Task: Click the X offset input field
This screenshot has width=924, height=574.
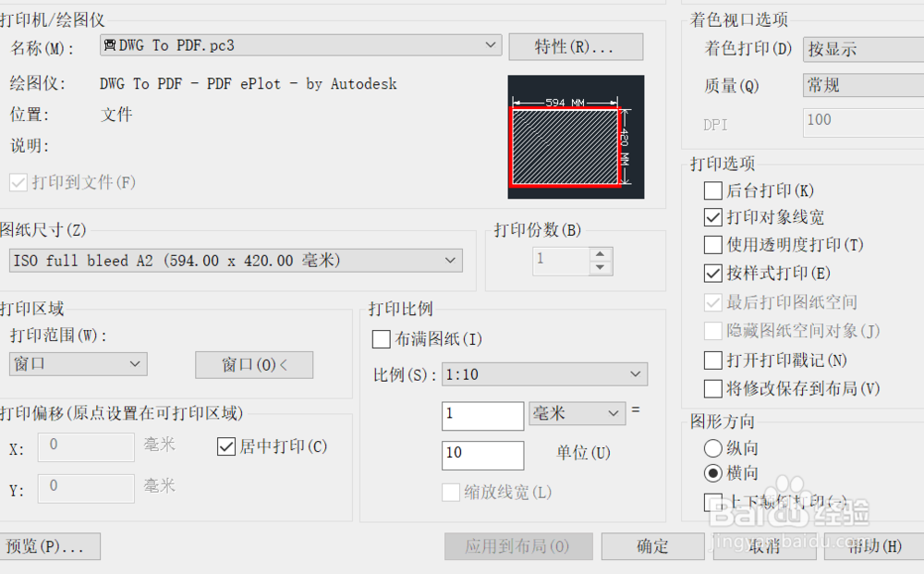Action: tap(86, 446)
